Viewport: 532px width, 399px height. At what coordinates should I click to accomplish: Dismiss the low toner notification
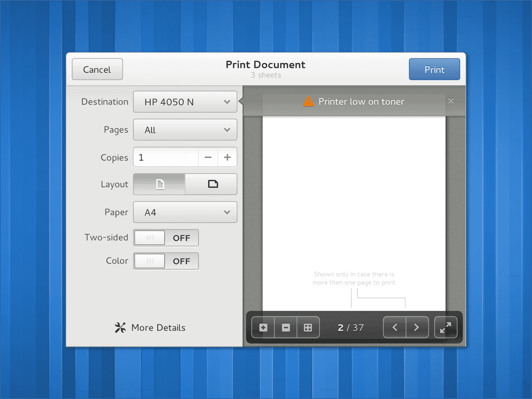click(x=451, y=101)
